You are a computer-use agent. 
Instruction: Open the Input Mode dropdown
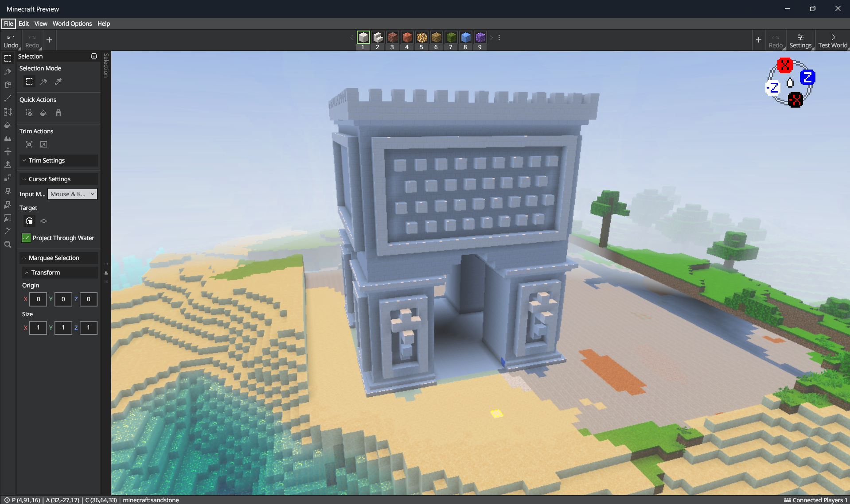[72, 194]
